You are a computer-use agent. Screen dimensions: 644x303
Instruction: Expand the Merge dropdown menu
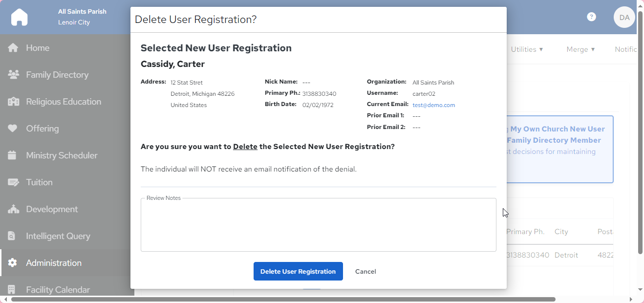click(x=580, y=49)
